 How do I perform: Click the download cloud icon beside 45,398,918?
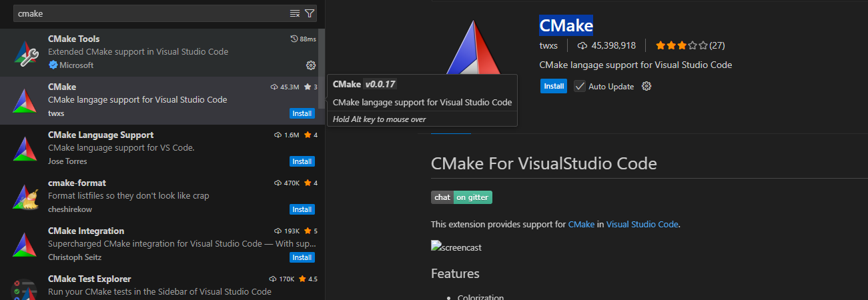click(582, 45)
